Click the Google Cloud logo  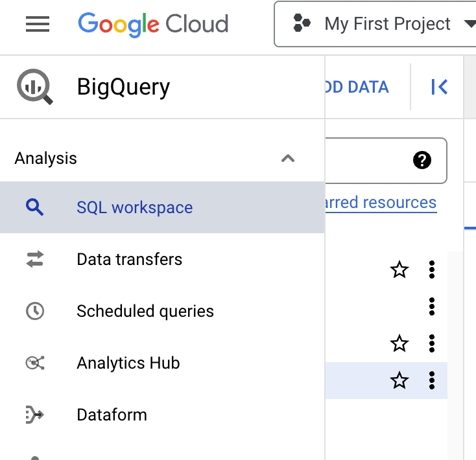153,25
